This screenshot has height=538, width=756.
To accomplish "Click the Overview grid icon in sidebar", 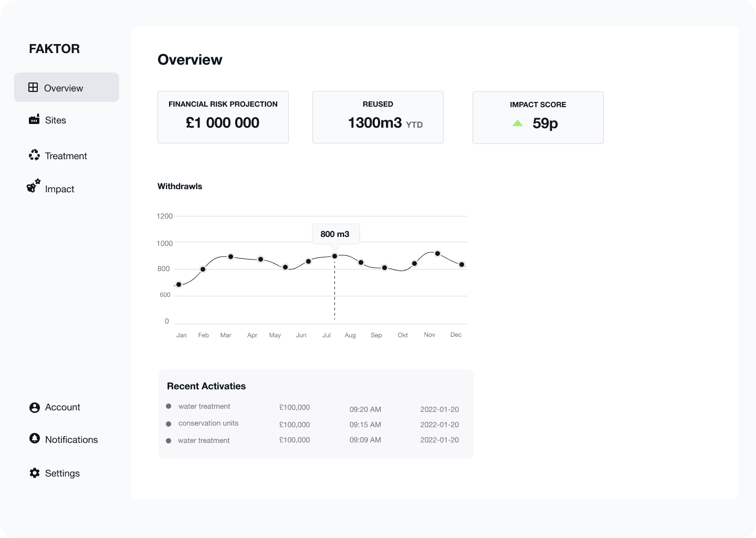I will coord(33,87).
